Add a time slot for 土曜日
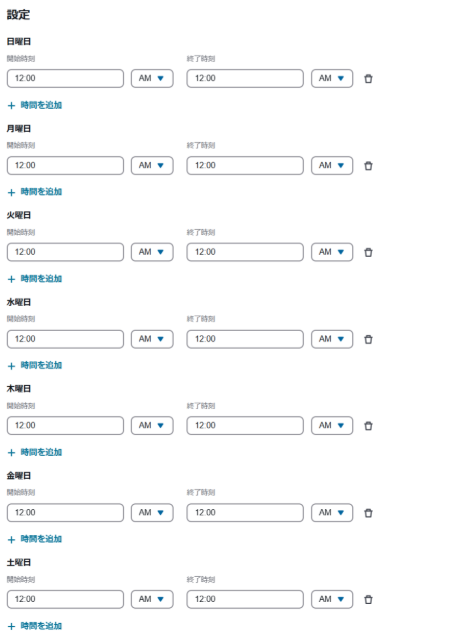473x638 pixels. click(x=35, y=626)
